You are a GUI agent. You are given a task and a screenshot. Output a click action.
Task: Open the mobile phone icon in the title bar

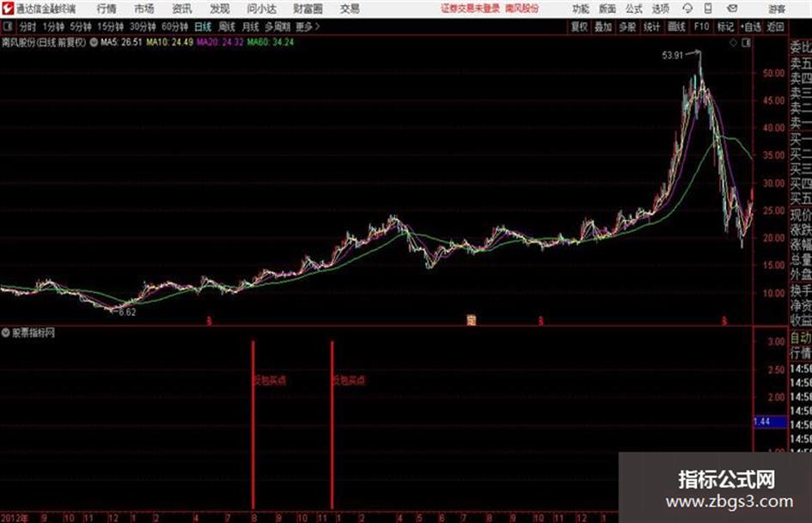click(708, 9)
